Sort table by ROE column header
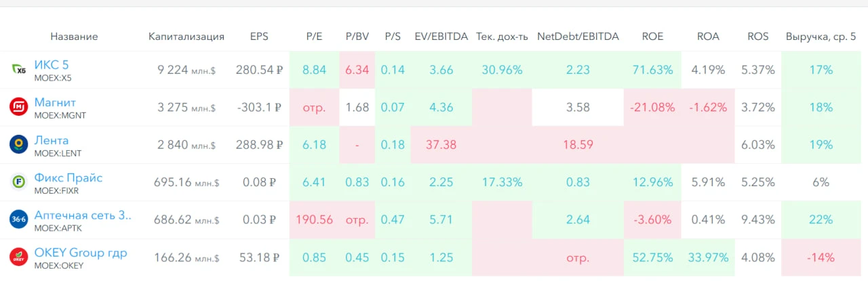 (x=652, y=37)
